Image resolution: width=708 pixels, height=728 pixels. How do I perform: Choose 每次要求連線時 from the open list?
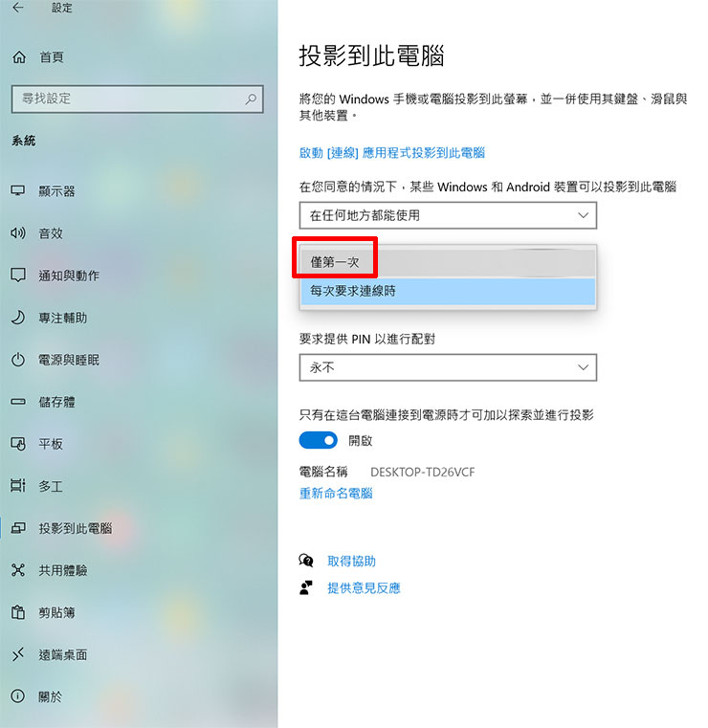[448, 291]
